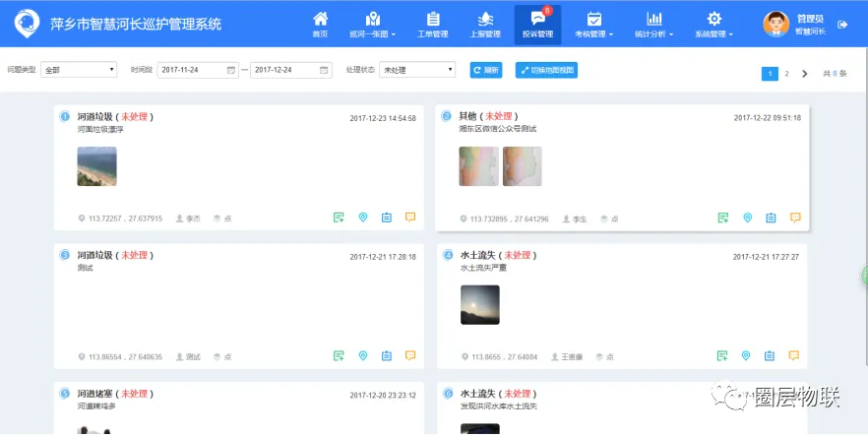Click green work-order icon on 其他 card
The height and width of the screenshot is (436, 868).
[723, 218]
